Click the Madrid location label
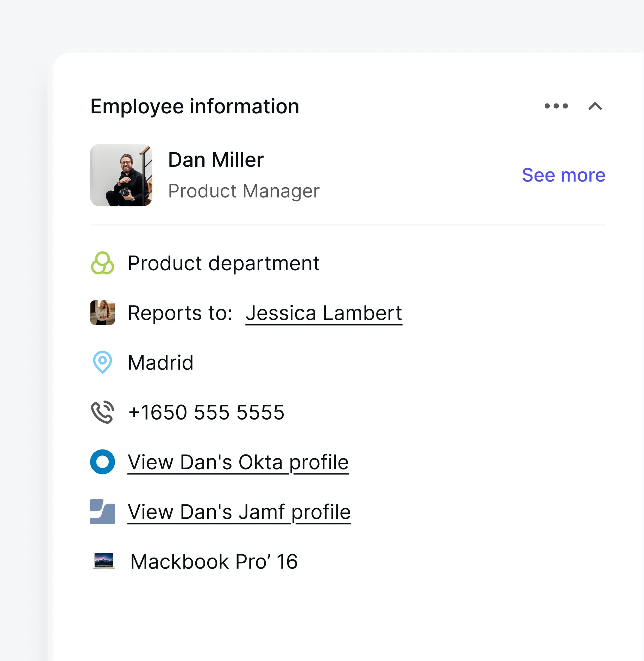This screenshot has height=661, width=644. (x=160, y=362)
